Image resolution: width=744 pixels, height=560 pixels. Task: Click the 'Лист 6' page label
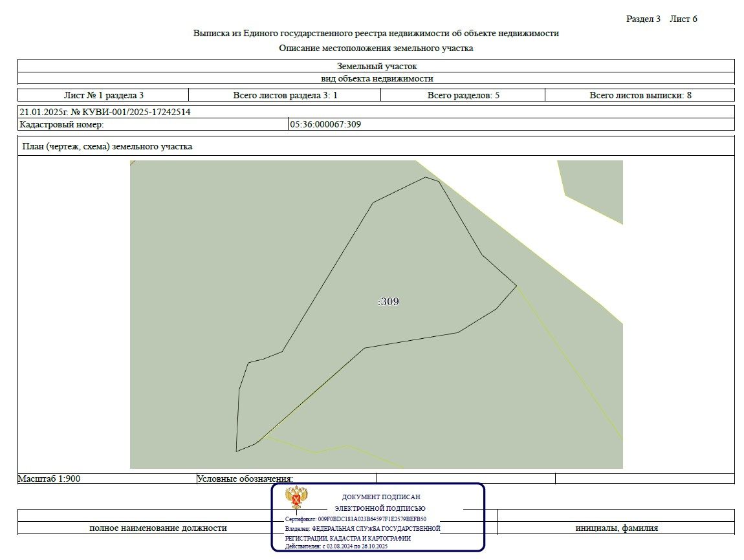[683, 19]
